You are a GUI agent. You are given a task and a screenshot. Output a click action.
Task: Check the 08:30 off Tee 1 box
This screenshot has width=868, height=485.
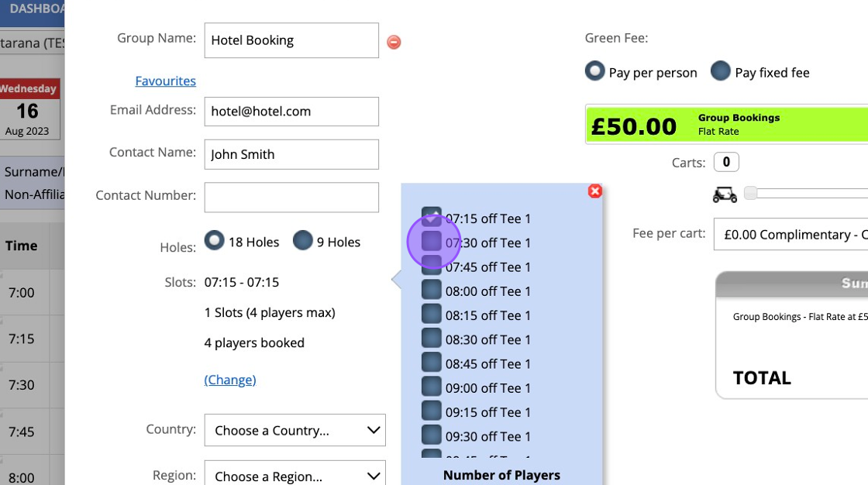[x=432, y=339]
